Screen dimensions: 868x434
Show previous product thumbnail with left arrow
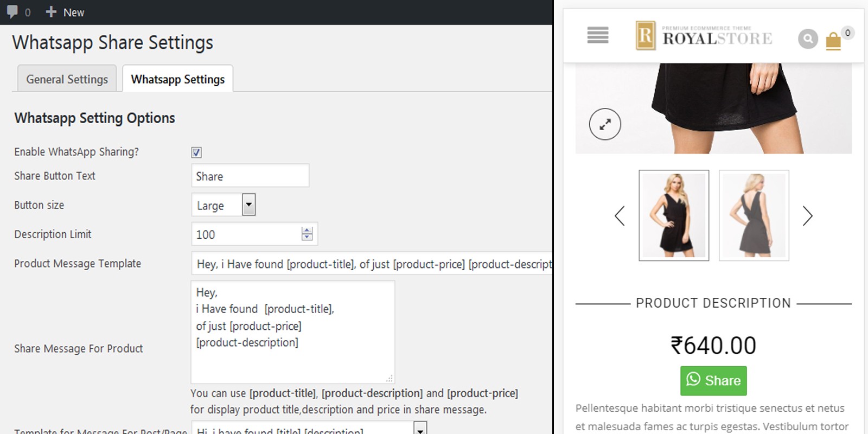coord(620,215)
